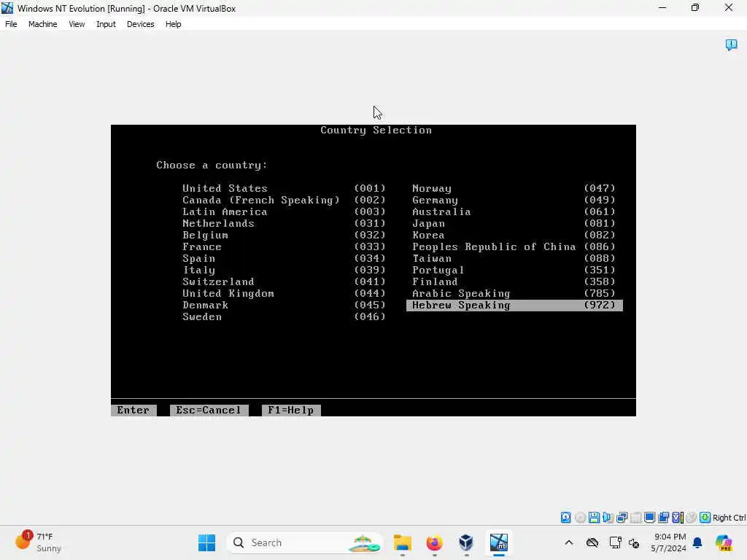Click the grey USB devices indicator
Viewport: 747px width, 560px height.
point(635,517)
